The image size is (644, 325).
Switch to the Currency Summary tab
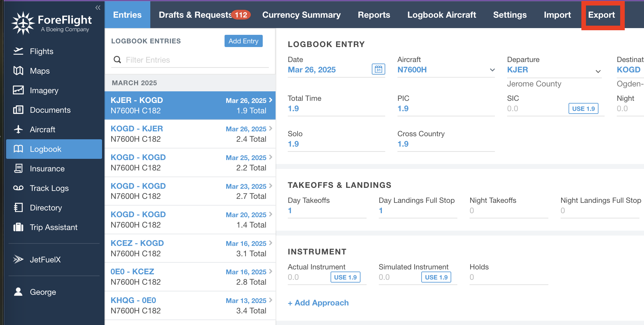[301, 15]
